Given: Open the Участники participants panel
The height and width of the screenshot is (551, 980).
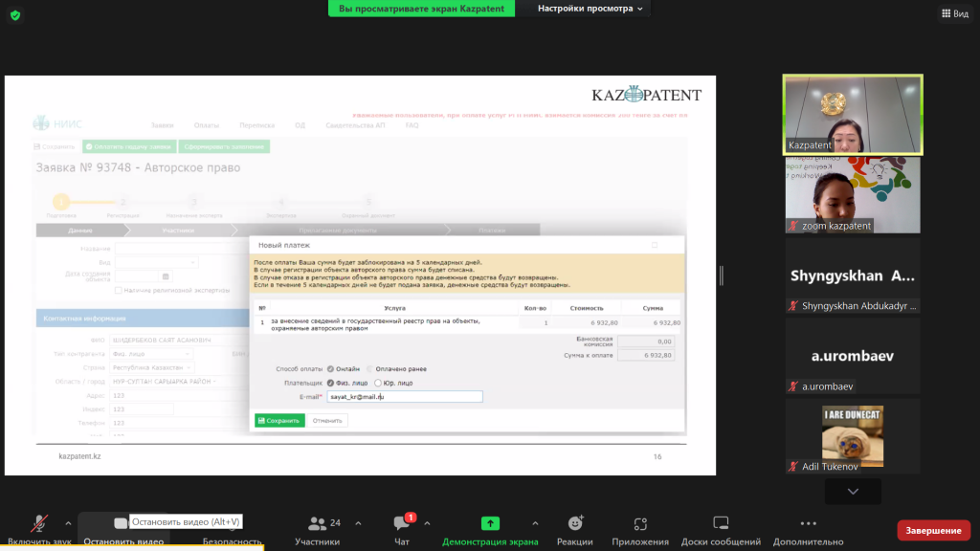Looking at the screenshot, I should 317,530.
